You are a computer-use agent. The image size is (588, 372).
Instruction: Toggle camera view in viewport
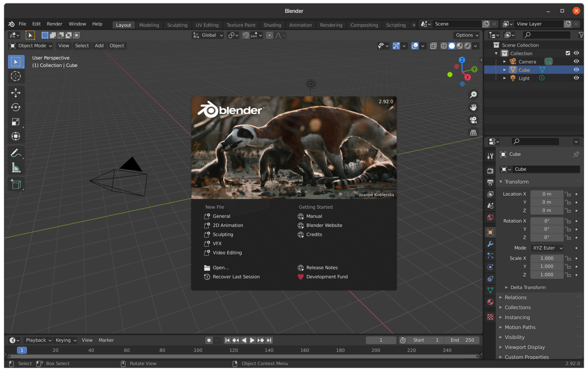(473, 120)
